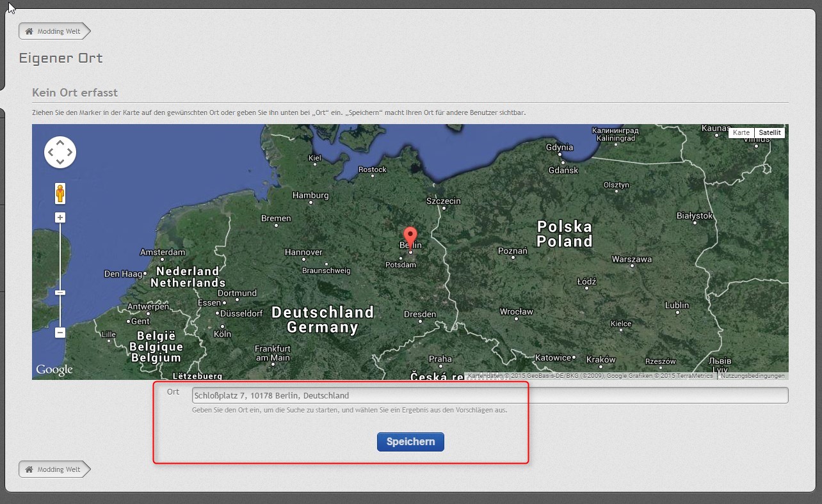Switch map view to Satellit
The image size is (822, 504).
[x=770, y=132]
